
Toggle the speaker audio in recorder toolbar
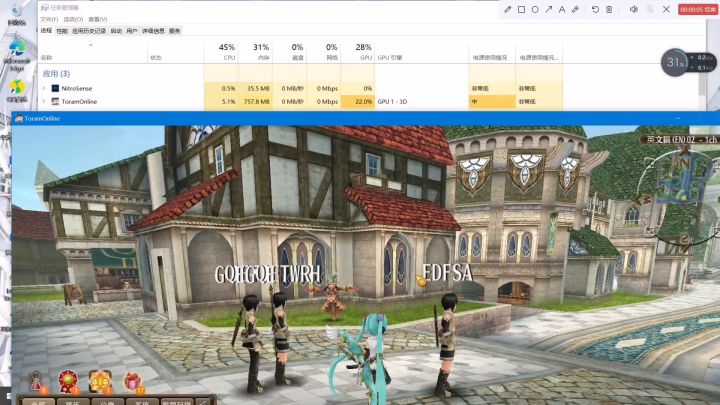(634, 9)
